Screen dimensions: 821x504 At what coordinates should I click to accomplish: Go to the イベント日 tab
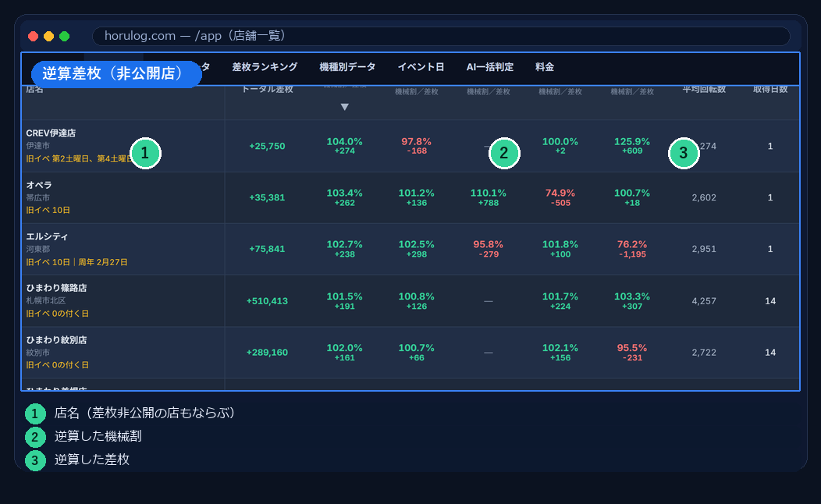(x=421, y=67)
